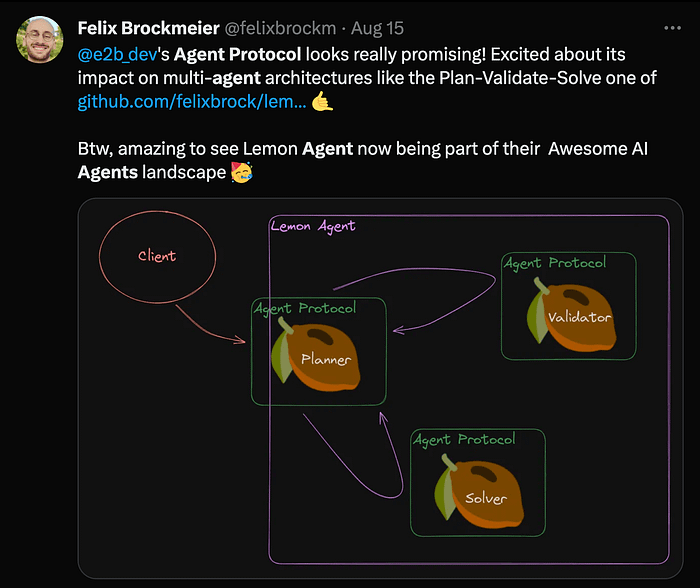Click the call-me hand emoji
The width and height of the screenshot is (700, 588).
(x=322, y=101)
